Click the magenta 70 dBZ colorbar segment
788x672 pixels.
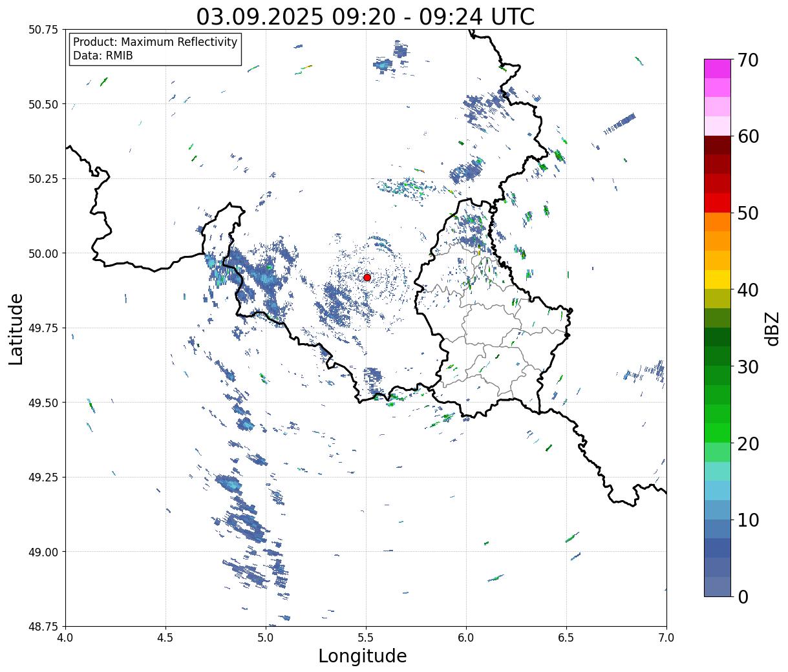718,68
